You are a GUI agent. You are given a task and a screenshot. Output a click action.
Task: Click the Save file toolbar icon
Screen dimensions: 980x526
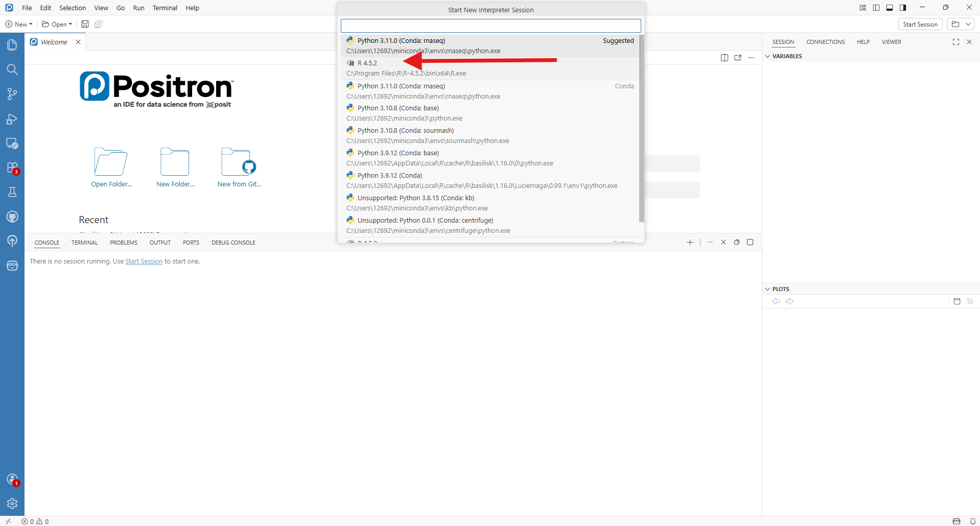pos(85,24)
